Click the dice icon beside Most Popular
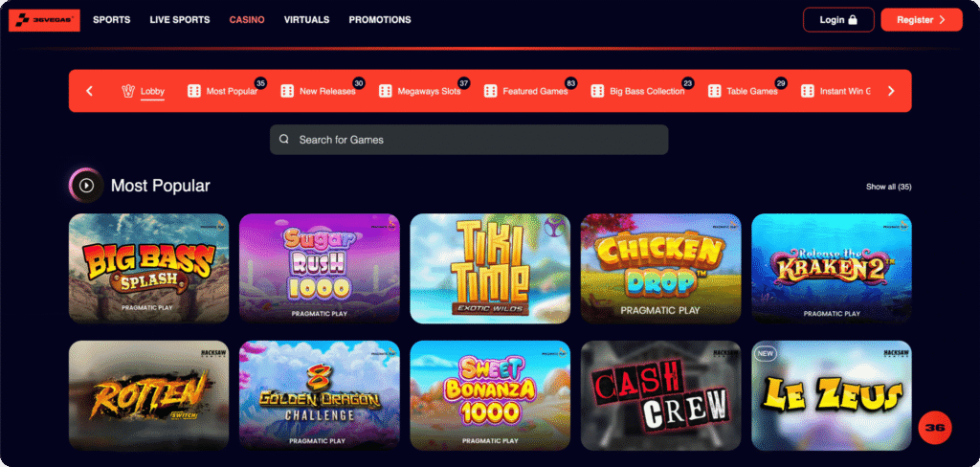This screenshot has height=467, width=980. pyautogui.click(x=193, y=91)
